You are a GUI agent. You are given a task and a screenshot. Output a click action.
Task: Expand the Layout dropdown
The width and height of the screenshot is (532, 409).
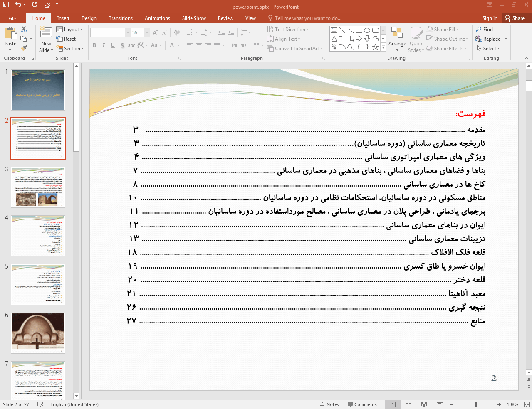point(69,30)
